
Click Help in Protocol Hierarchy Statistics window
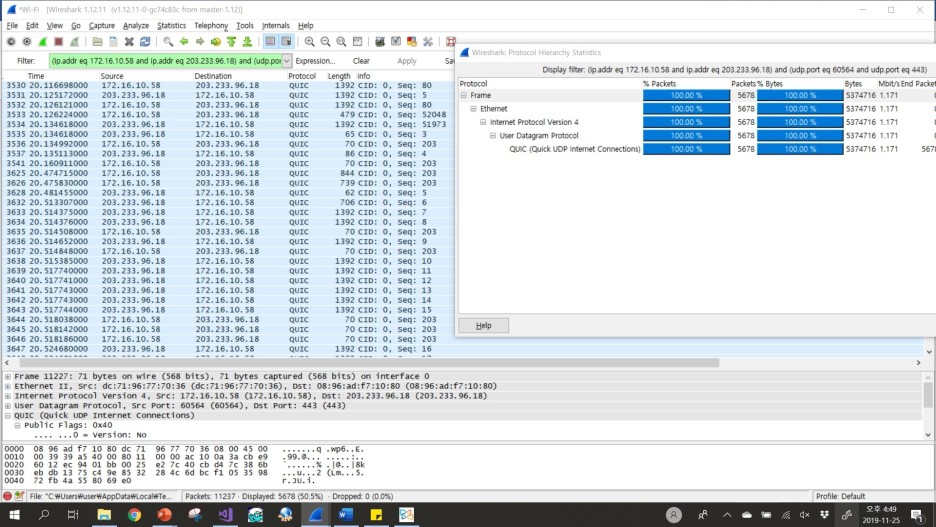point(484,325)
